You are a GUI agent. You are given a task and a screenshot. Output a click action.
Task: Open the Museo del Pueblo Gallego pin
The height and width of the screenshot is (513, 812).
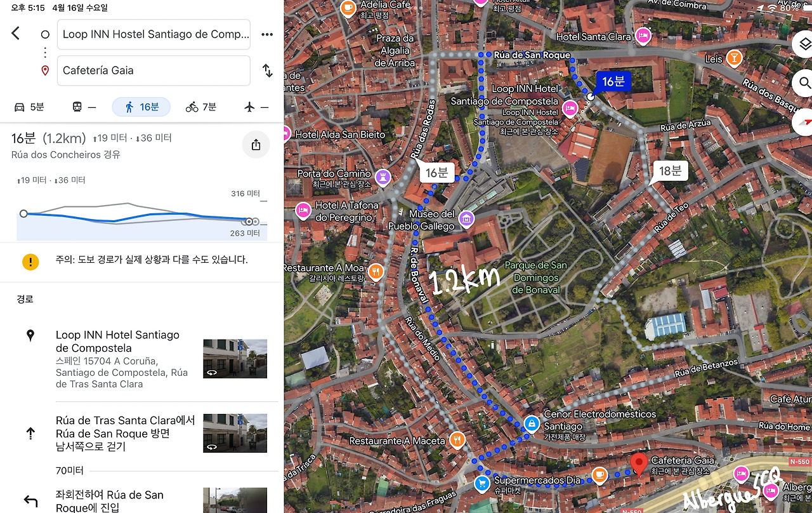(x=466, y=219)
